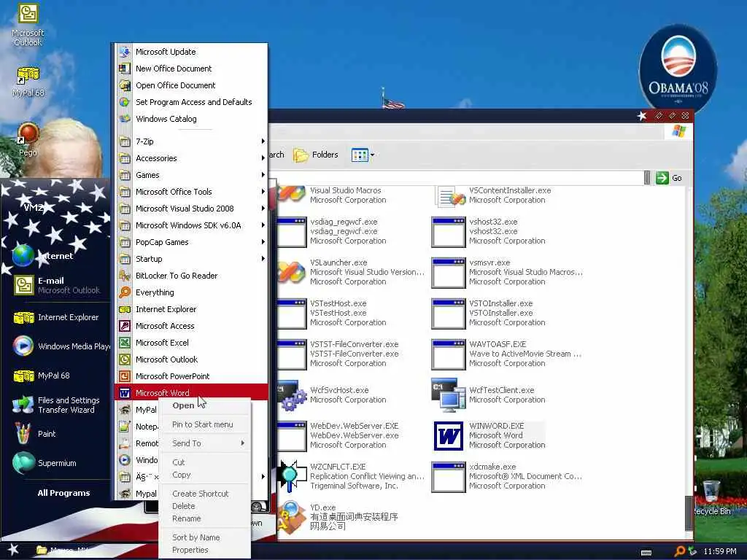This screenshot has width=747, height=560.
Task: Choose Copy in the context menu
Action: (204, 475)
